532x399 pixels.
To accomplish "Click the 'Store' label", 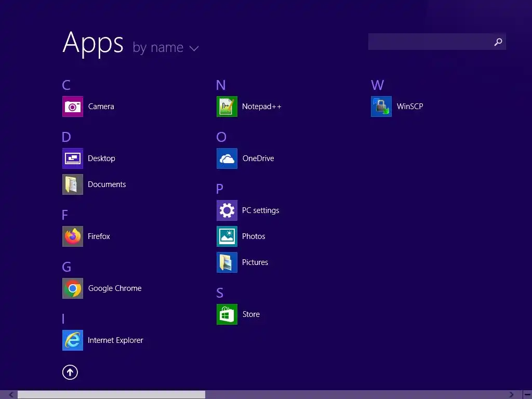I will click(x=251, y=314).
